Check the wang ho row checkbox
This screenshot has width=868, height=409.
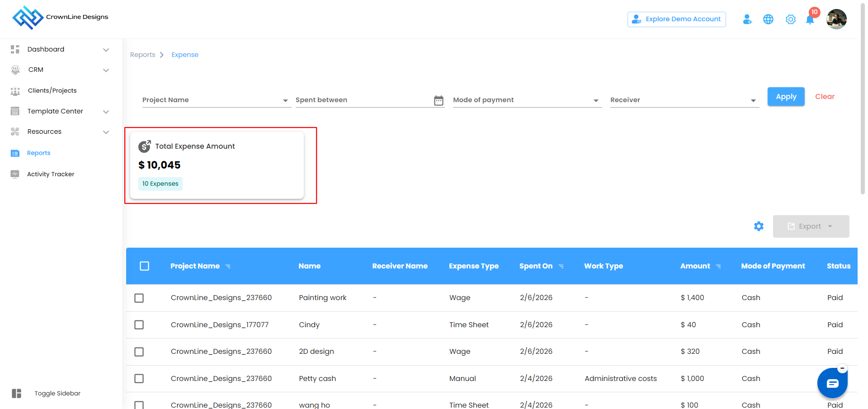(139, 405)
